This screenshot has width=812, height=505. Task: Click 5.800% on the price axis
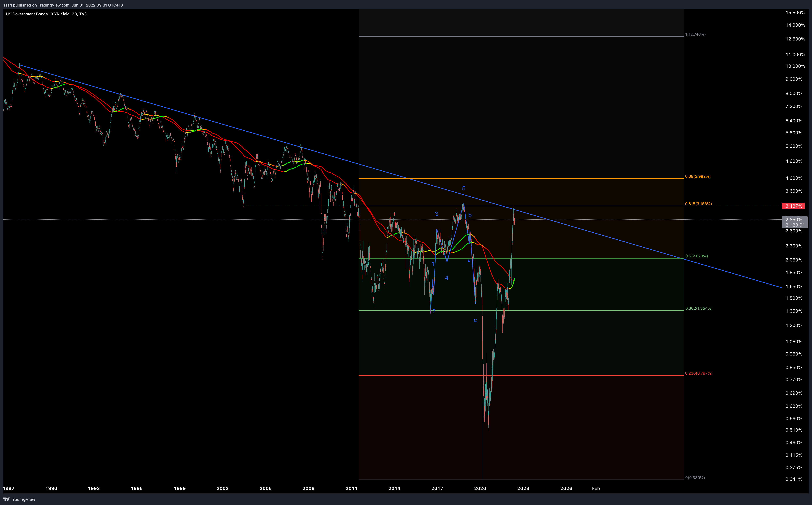coord(794,133)
